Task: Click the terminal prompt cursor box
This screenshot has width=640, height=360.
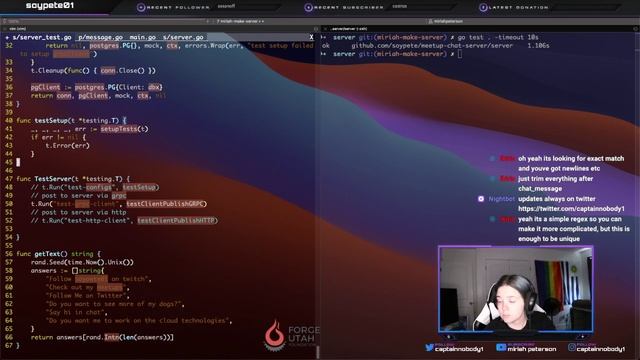Action: coord(460,54)
